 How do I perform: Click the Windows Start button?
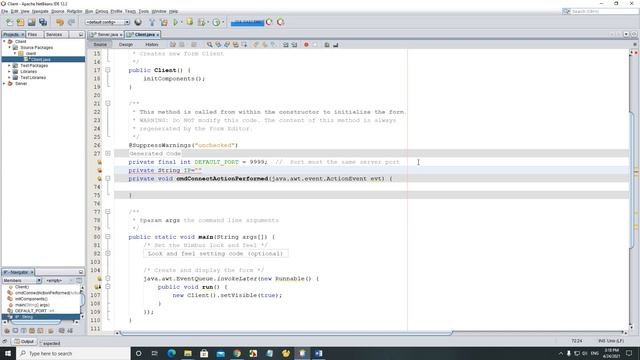coord(8,353)
